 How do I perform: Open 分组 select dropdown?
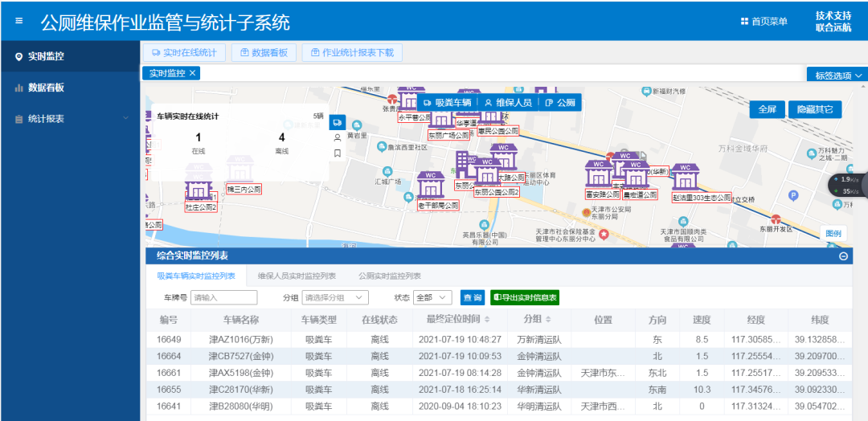point(335,297)
